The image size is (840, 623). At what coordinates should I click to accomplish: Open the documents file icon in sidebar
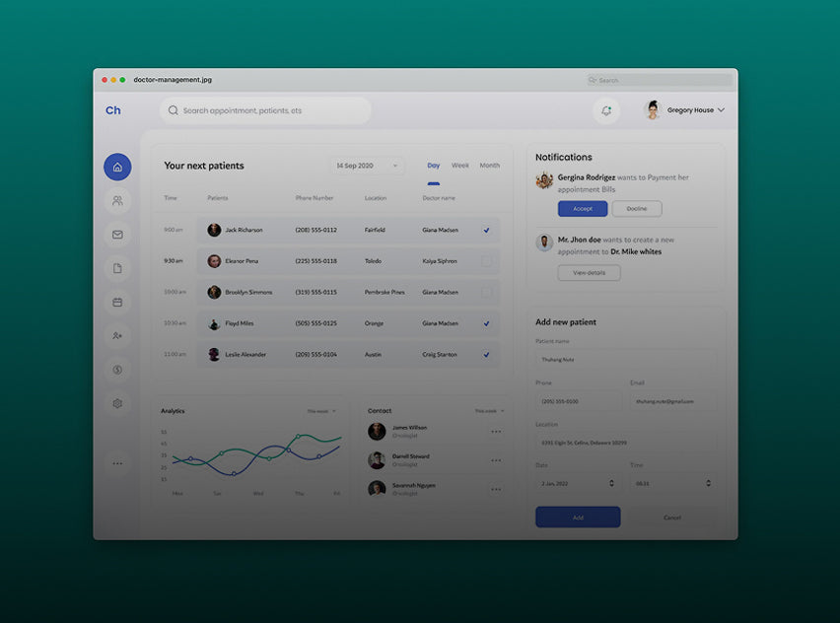pyautogui.click(x=117, y=268)
